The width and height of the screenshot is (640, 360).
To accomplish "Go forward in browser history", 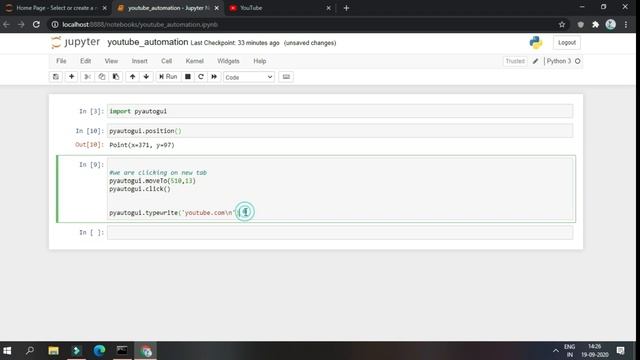I will tap(21, 24).
